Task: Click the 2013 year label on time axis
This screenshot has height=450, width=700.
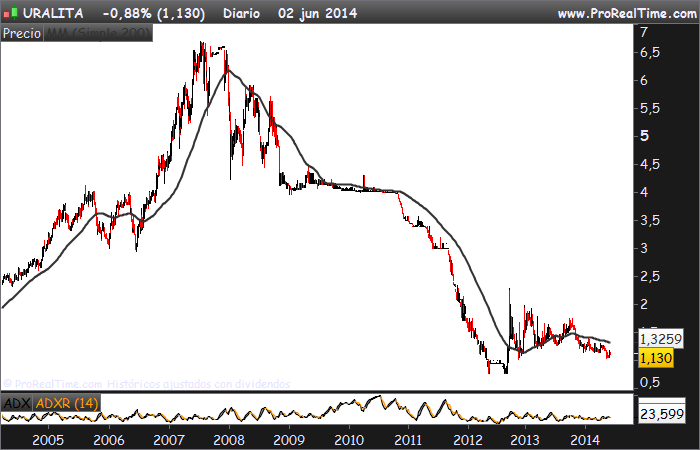Action: pyautogui.click(x=525, y=440)
